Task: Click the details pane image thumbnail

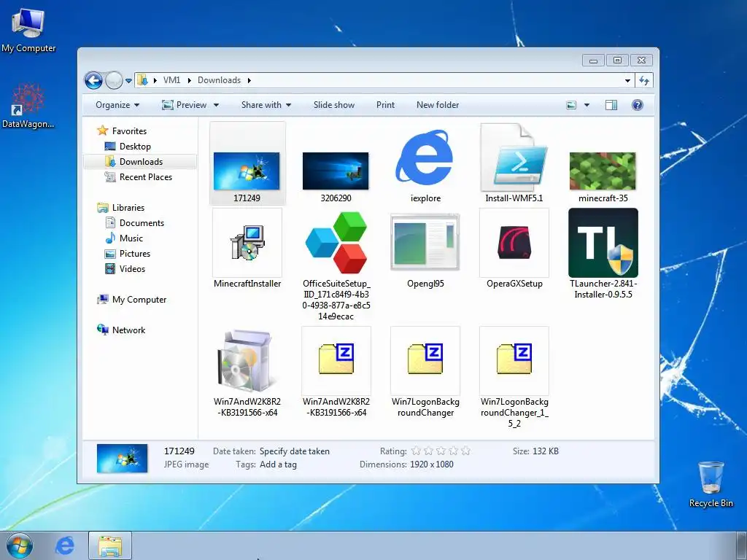Action: pos(122,458)
